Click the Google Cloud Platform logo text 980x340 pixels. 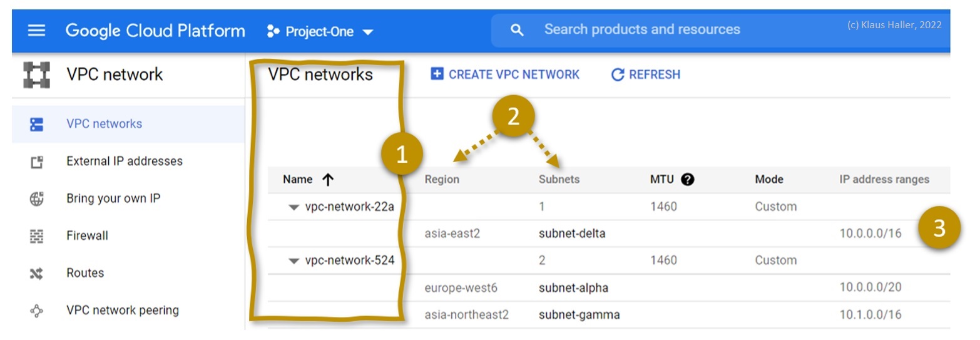(x=155, y=31)
